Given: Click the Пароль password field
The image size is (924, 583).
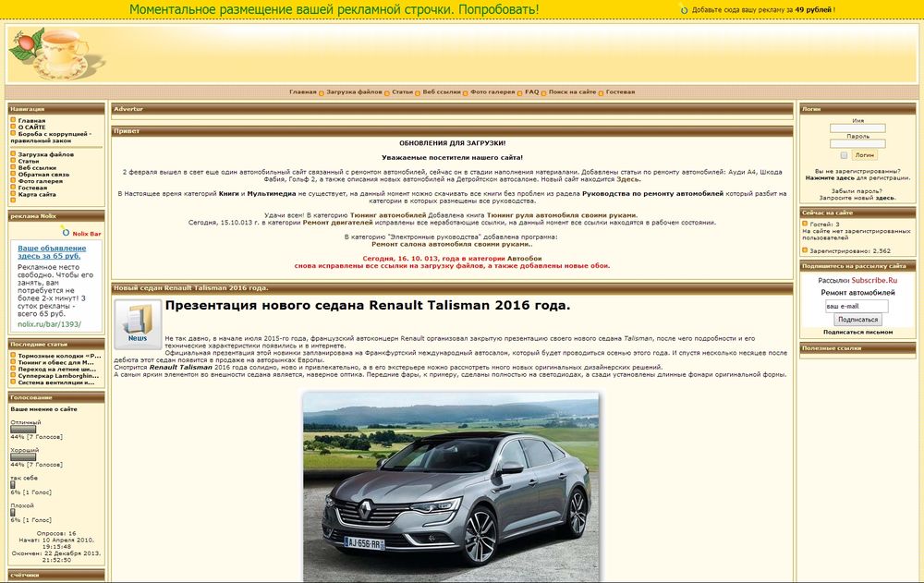Looking at the screenshot, I should click(857, 144).
